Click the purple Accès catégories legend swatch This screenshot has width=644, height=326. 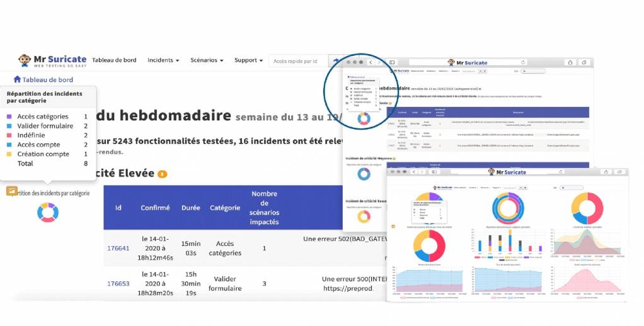tap(9, 116)
